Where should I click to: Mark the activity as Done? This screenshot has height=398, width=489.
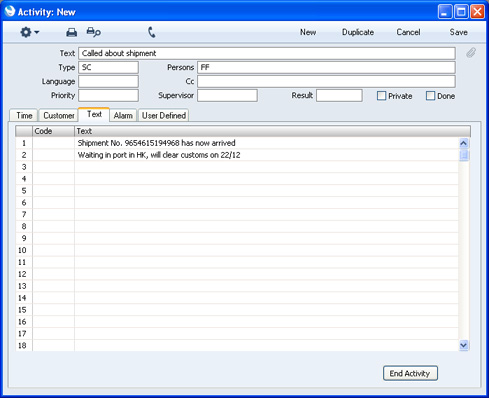(430, 96)
